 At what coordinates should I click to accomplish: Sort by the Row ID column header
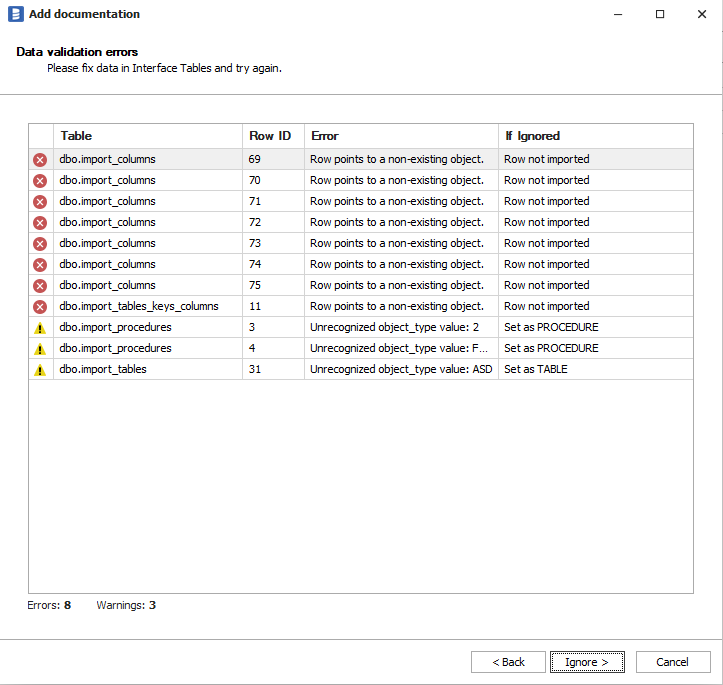coord(272,136)
